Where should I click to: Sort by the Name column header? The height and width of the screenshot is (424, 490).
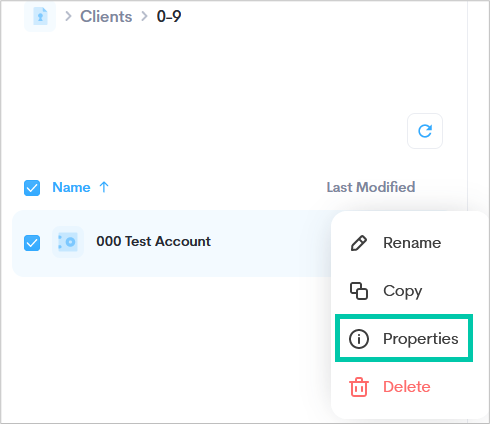pyautogui.click(x=71, y=187)
